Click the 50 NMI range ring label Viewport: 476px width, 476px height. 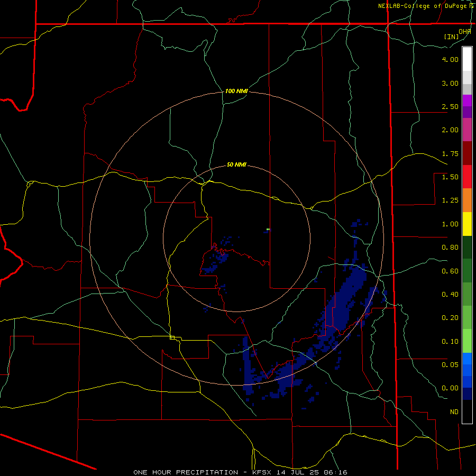tap(236, 164)
